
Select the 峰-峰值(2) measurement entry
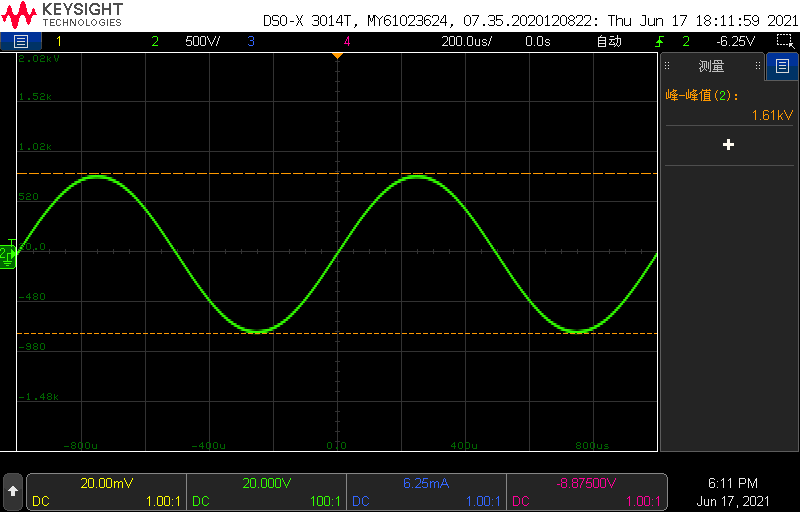click(728, 105)
